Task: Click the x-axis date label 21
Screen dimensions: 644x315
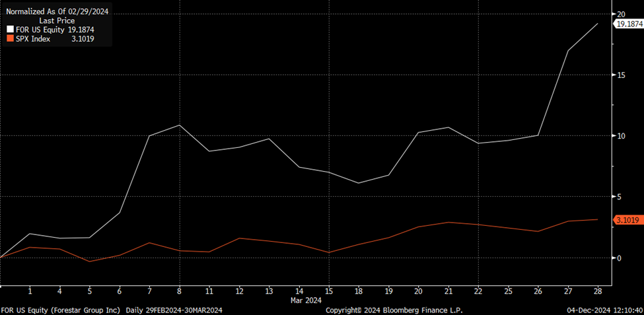Action: point(448,291)
